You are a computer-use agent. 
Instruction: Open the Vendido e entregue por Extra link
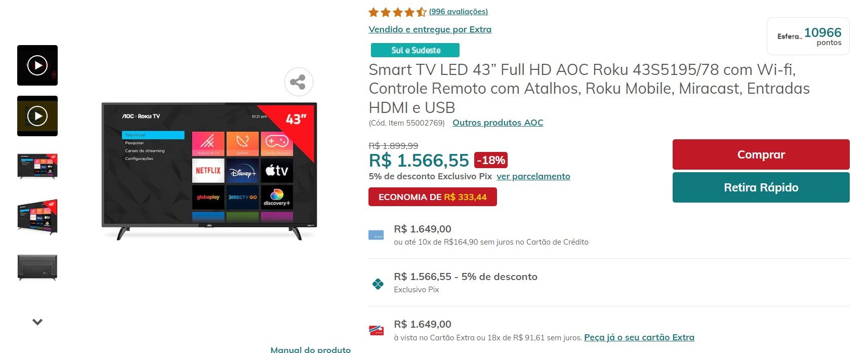click(x=430, y=29)
